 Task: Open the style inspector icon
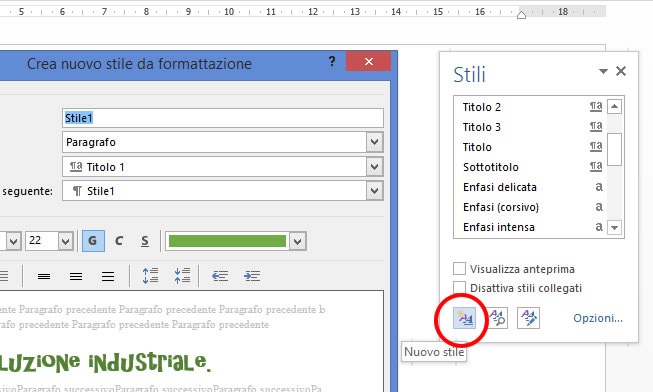coord(497,318)
